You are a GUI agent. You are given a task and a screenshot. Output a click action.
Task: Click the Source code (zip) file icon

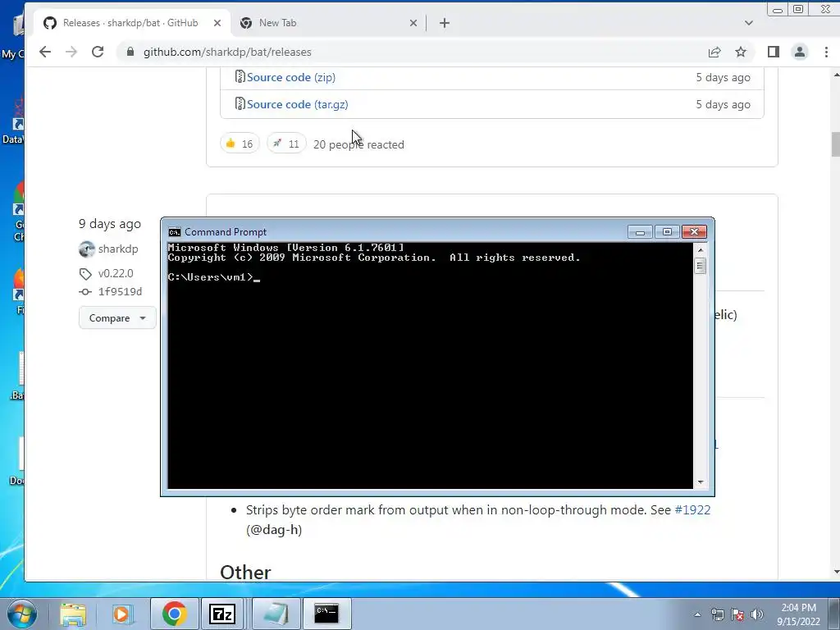click(240, 76)
